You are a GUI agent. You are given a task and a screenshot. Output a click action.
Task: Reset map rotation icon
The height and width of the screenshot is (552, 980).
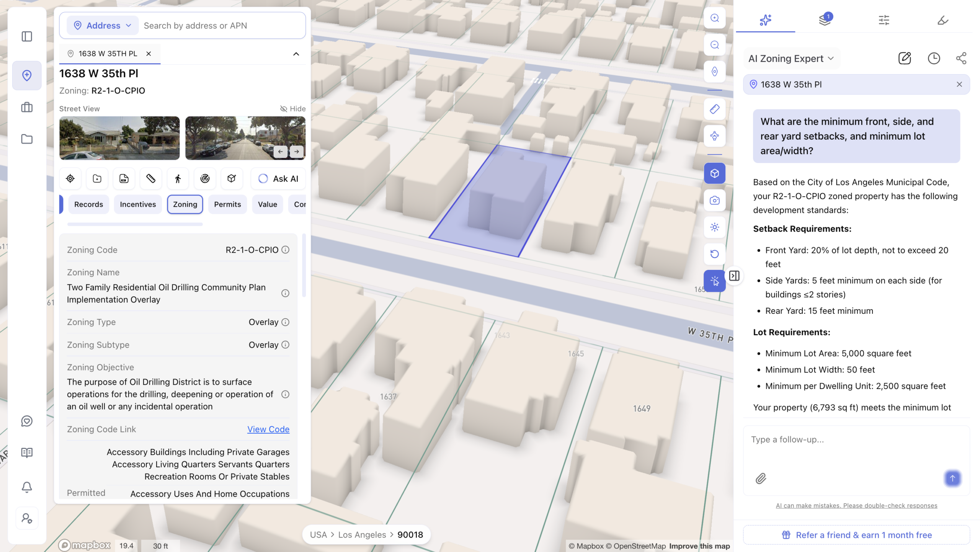coord(715,254)
